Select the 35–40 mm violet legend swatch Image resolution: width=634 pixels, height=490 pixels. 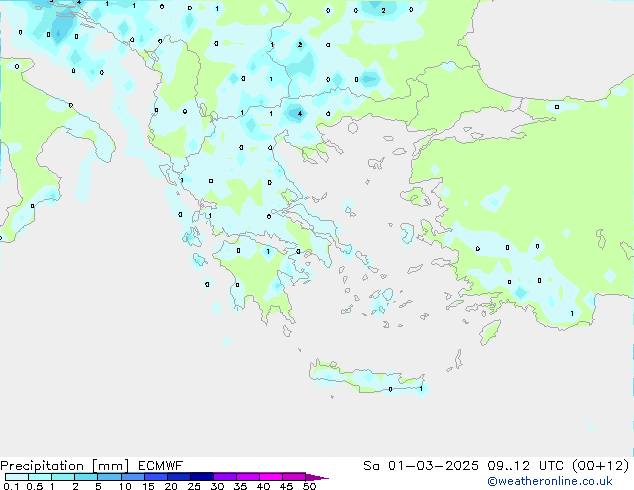pyautogui.click(x=248, y=477)
